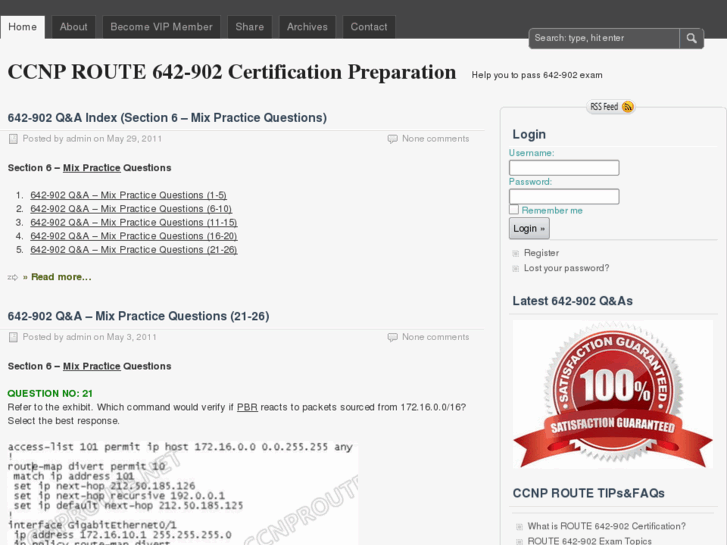Click RSS Feed label text

click(604, 107)
